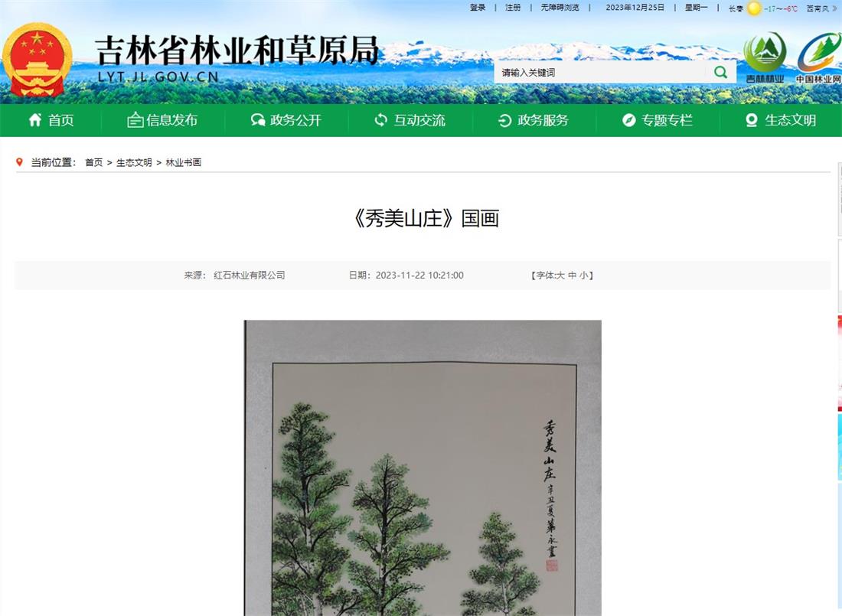
Task: Click the sun weather icon
Action: 754,8
